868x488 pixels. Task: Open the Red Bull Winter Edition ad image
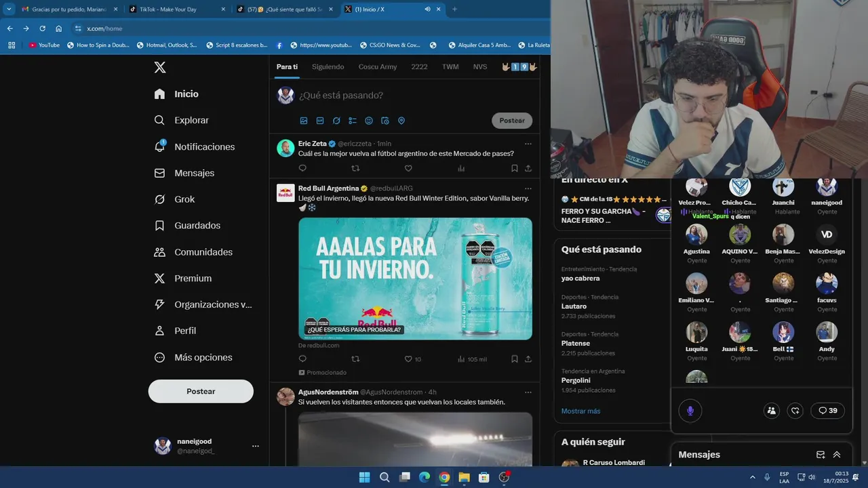click(415, 279)
